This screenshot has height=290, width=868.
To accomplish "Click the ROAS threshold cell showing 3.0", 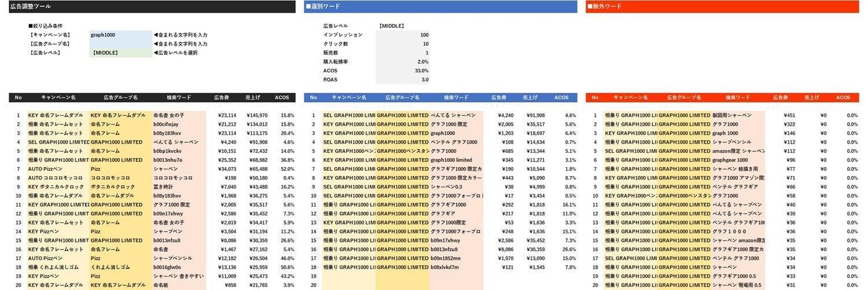I will tap(403, 80).
